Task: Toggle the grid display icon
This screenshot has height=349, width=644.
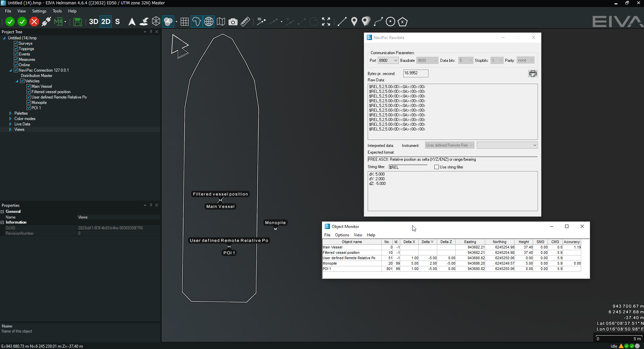Action: [184, 22]
